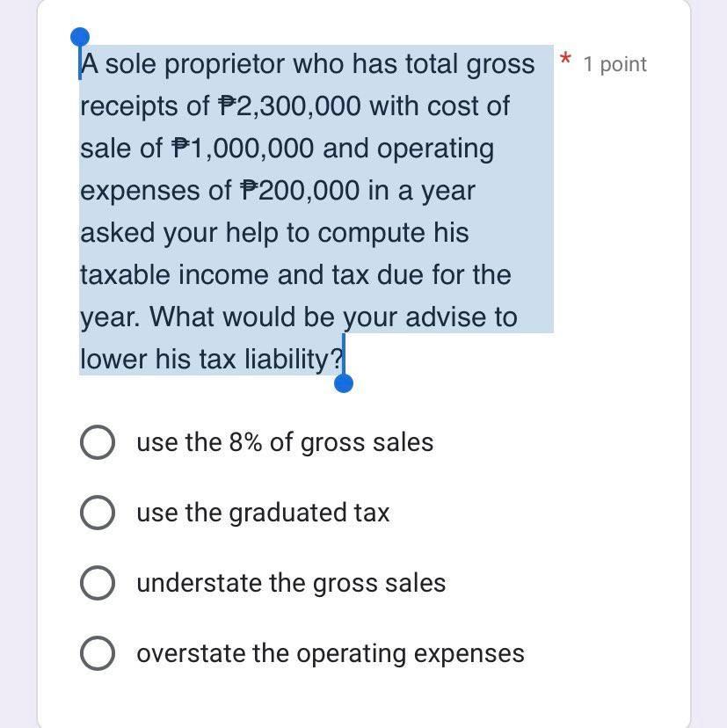The image size is (727, 728).
Task: Click the text 'understate the gross sales'
Action: tap(291, 583)
